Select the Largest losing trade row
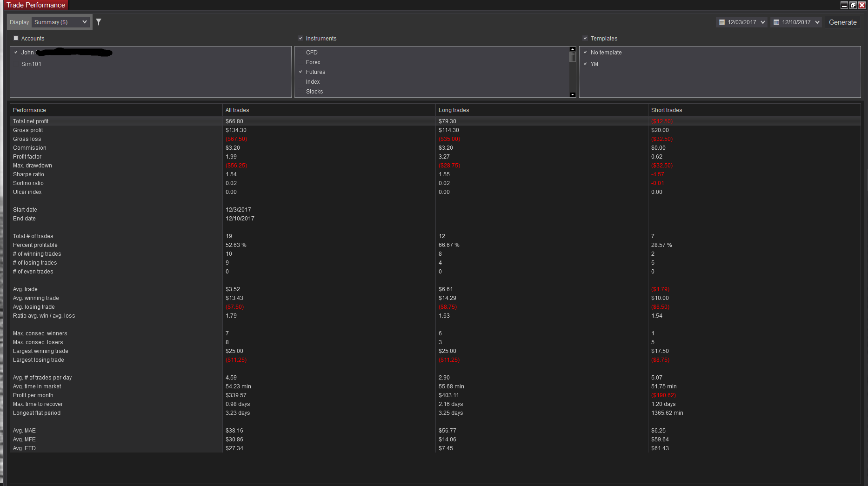Image resolution: width=868 pixels, height=486 pixels. pyautogui.click(x=435, y=360)
